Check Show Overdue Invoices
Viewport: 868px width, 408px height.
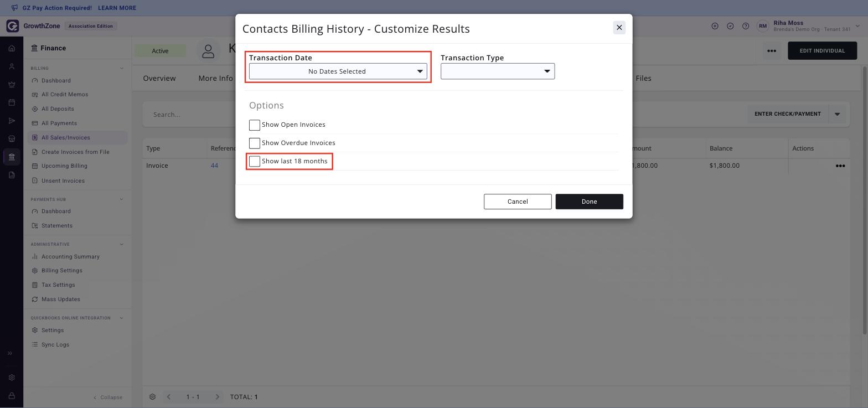click(x=255, y=143)
